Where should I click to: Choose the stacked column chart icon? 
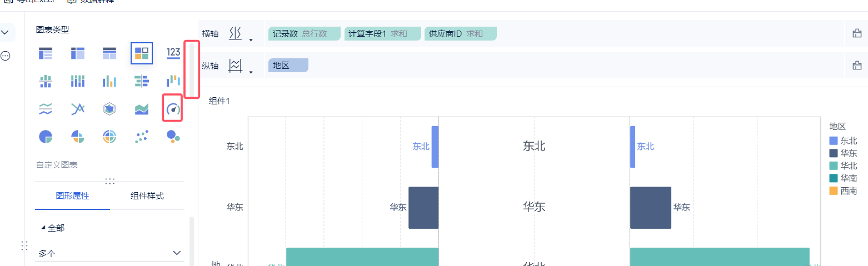[x=78, y=81]
